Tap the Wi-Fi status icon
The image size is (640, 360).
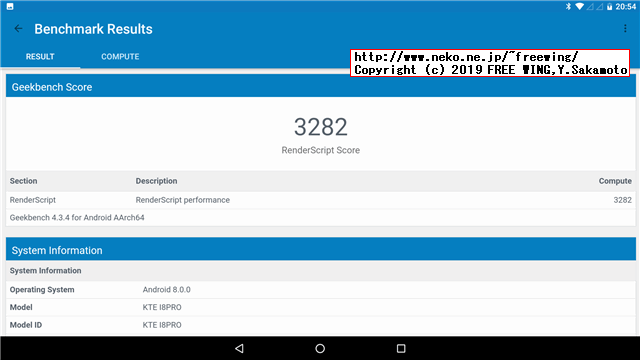[x=579, y=7]
